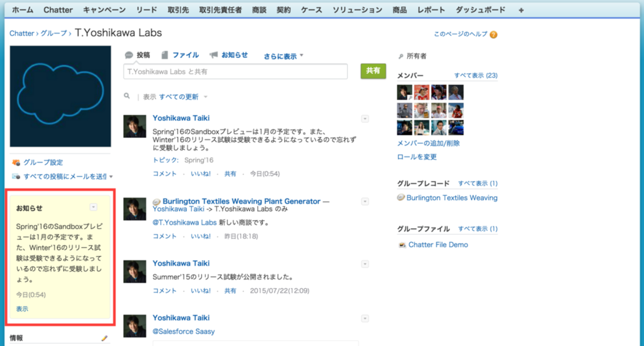Open the dropdown arrow on the Summer'15 post
The image size is (644, 346).
365,264
